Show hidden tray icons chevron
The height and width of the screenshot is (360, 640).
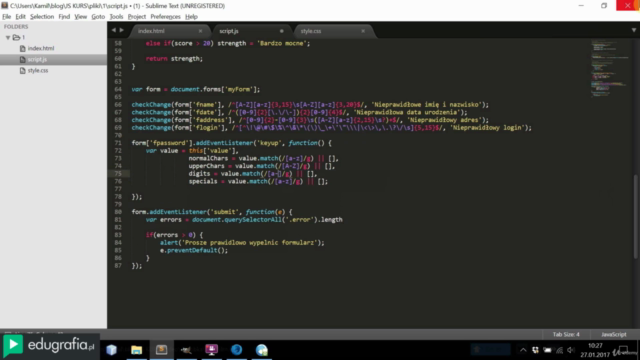click(x=523, y=350)
